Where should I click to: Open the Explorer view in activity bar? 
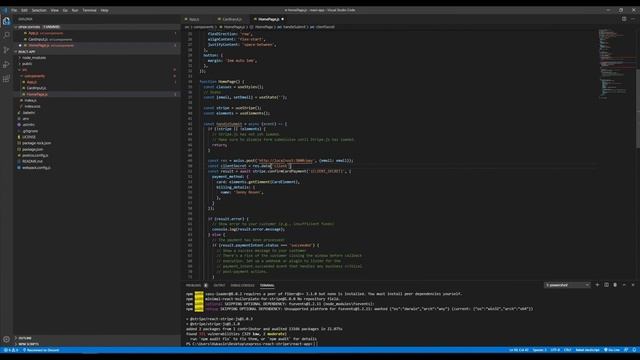pyautogui.click(x=7, y=21)
